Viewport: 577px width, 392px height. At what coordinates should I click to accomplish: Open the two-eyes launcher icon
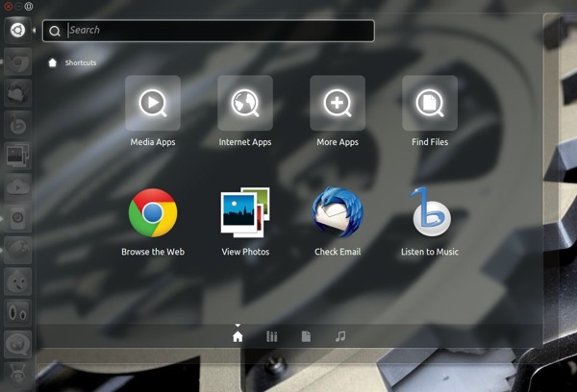17,312
